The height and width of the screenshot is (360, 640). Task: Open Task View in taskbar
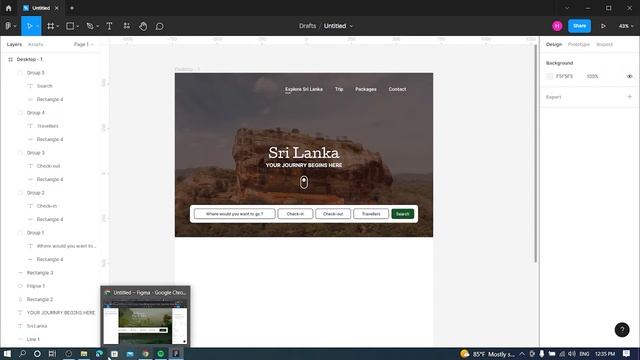click(x=52, y=353)
